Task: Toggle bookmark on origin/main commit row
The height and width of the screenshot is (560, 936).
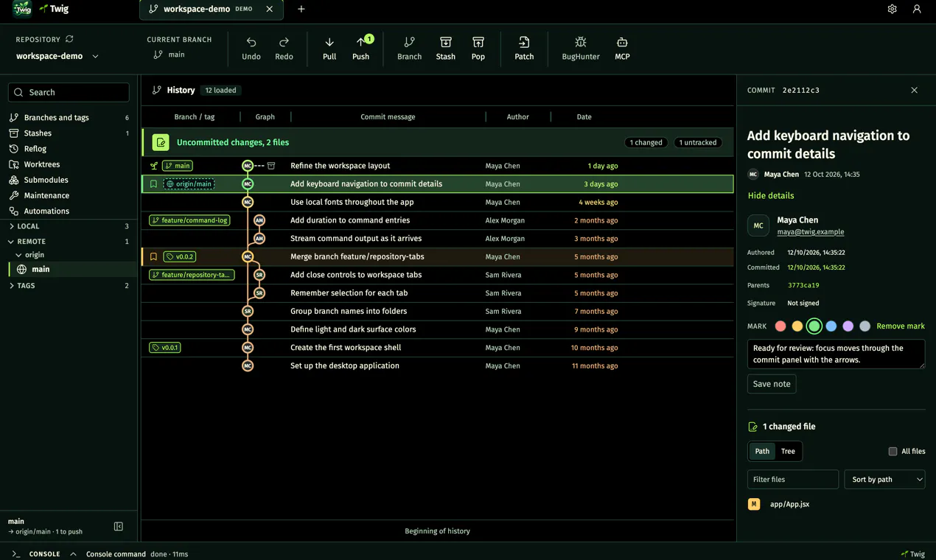Action: point(153,184)
